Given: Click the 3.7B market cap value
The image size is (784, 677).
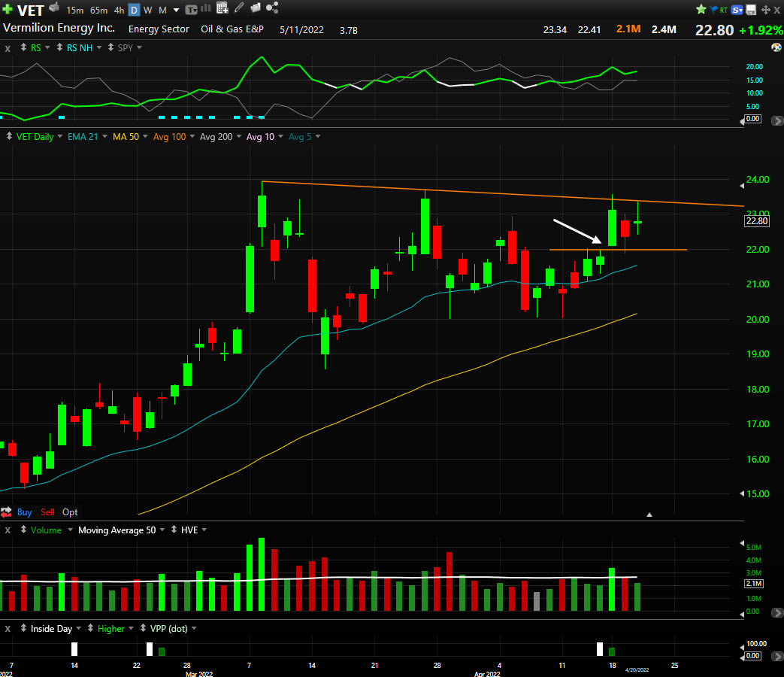Looking at the screenshot, I should click(349, 30).
